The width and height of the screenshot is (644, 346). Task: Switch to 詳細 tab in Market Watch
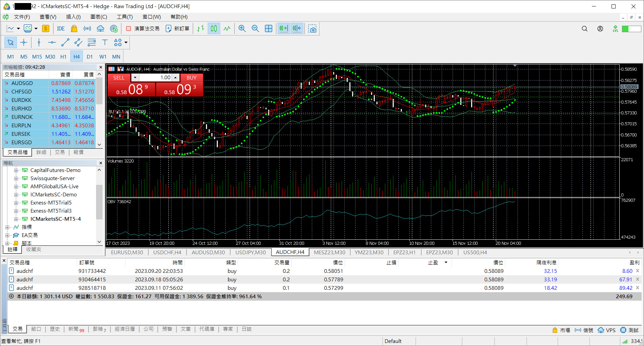(41, 152)
